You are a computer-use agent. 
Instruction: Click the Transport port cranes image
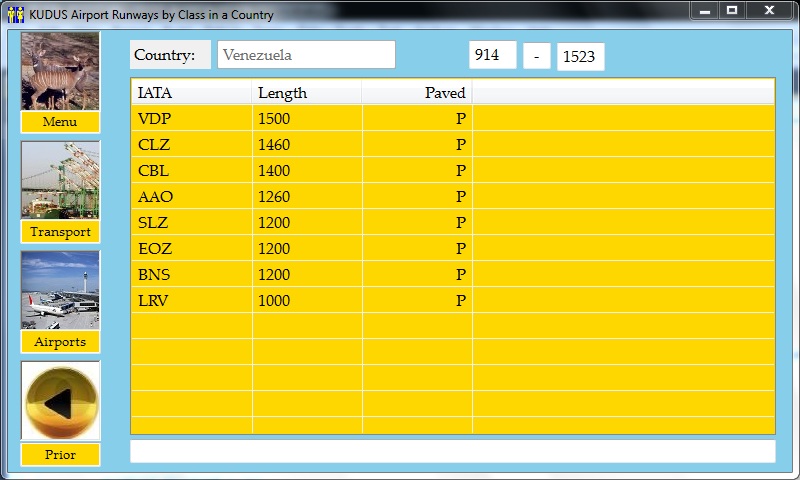pyautogui.click(x=60, y=180)
